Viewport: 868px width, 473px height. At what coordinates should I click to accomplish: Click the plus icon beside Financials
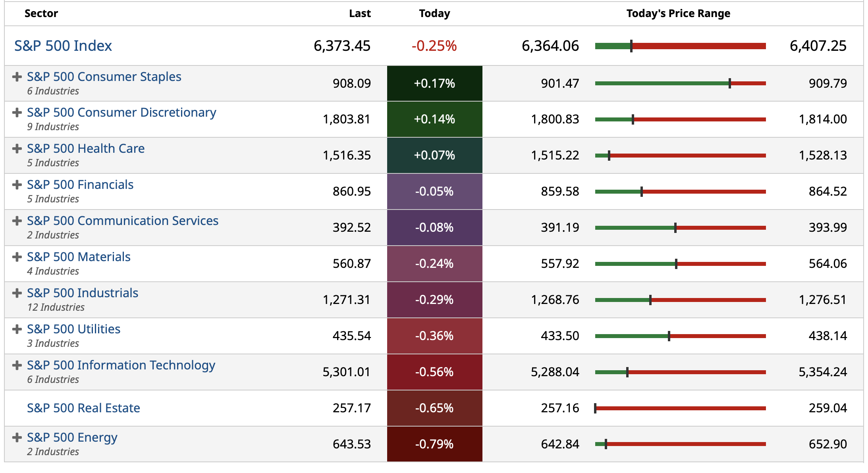tap(17, 185)
